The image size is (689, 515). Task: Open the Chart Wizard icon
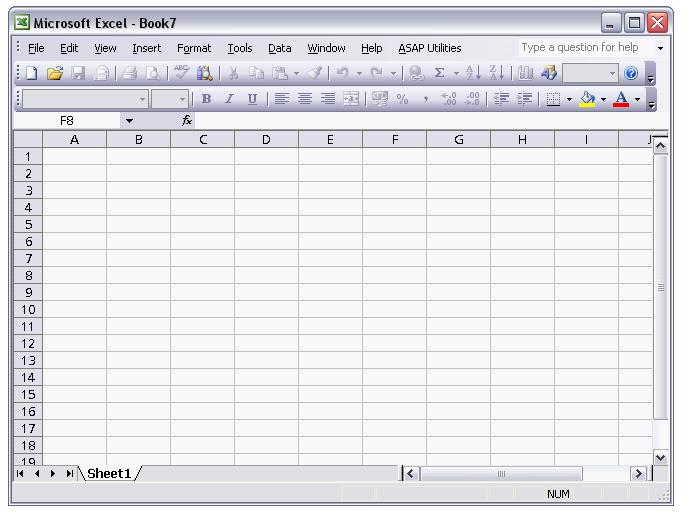point(526,73)
